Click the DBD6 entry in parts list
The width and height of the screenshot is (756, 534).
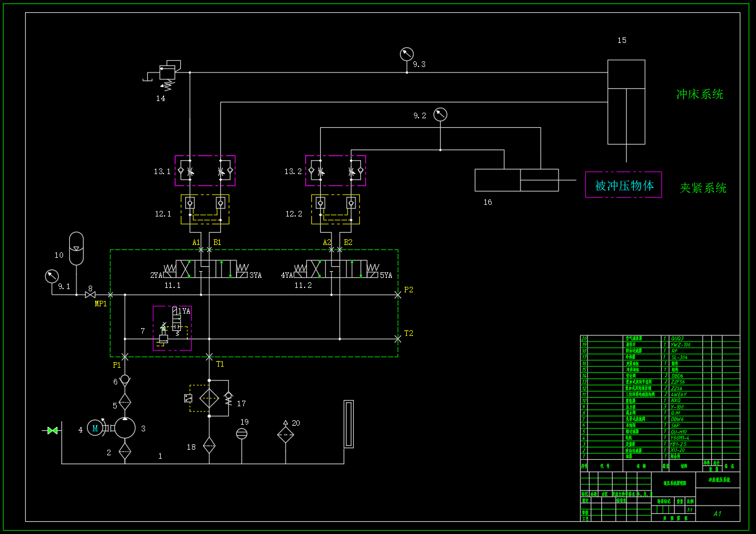point(677,376)
